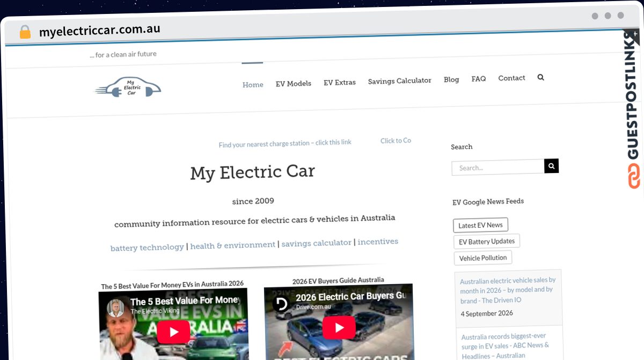Image resolution: width=644 pixels, height=360 pixels.
Task: Click the 'EV Google News Feeds' heading
Action: click(488, 202)
